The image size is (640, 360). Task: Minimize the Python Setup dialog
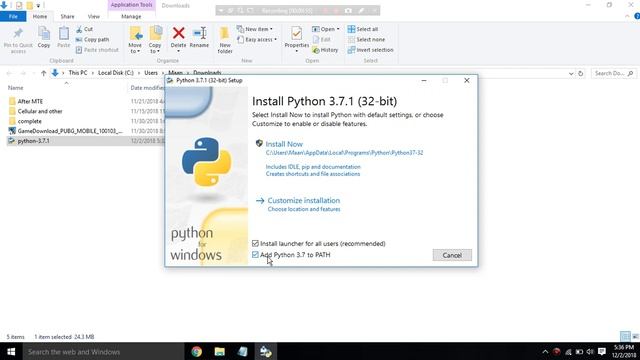(x=424, y=80)
